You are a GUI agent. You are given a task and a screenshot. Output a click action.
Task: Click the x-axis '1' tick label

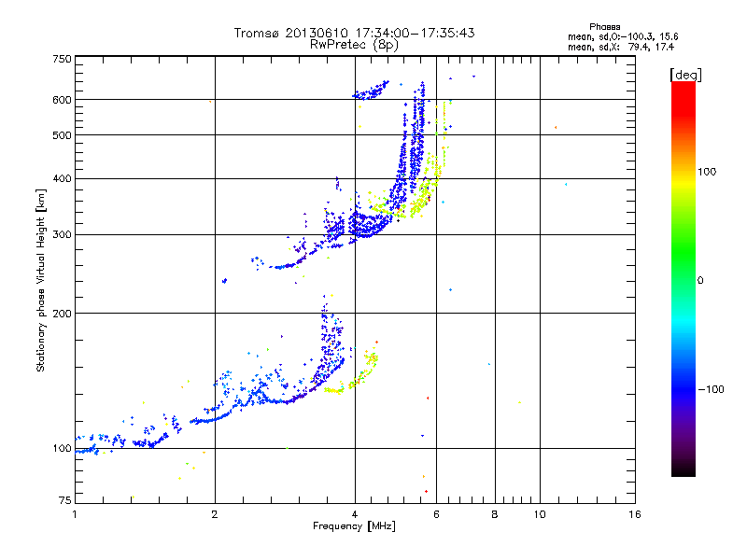75,514
